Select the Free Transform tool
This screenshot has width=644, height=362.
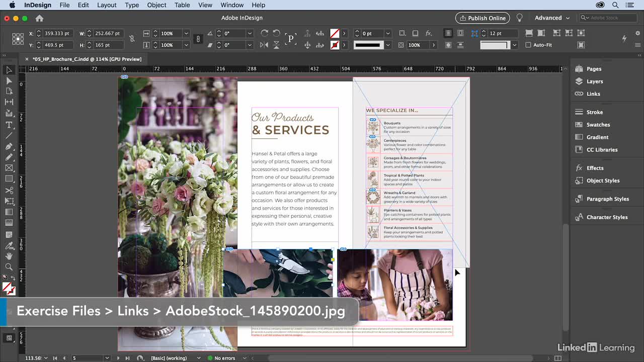click(x=9, y=201)
